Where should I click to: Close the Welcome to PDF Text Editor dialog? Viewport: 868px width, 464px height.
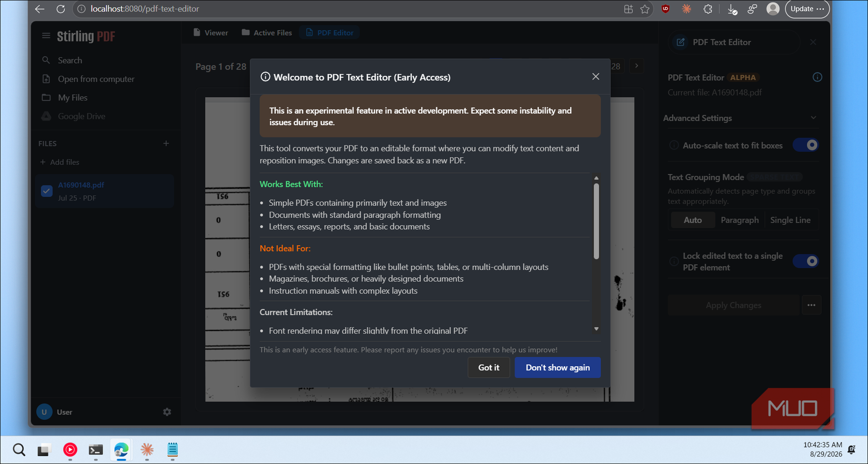point(596,77)
